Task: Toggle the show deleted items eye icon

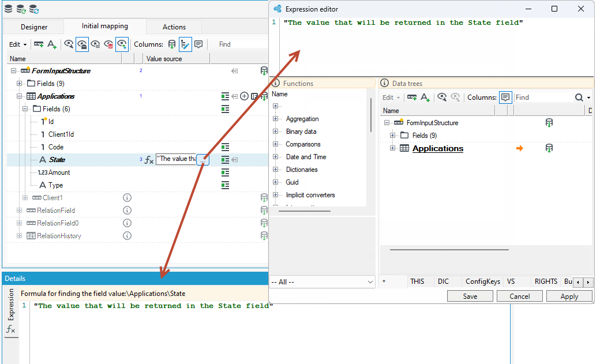Action: tap(108, 44)
